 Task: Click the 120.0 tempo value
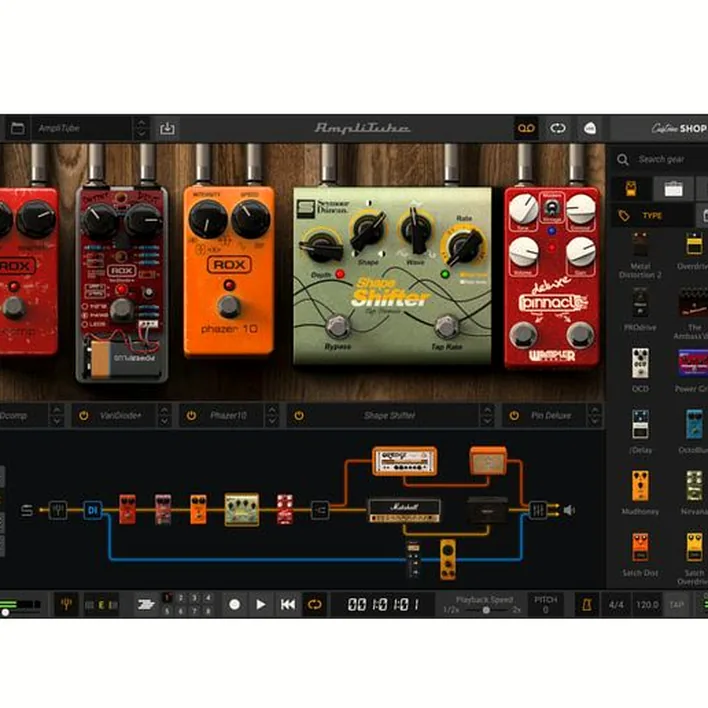[647, 605]
